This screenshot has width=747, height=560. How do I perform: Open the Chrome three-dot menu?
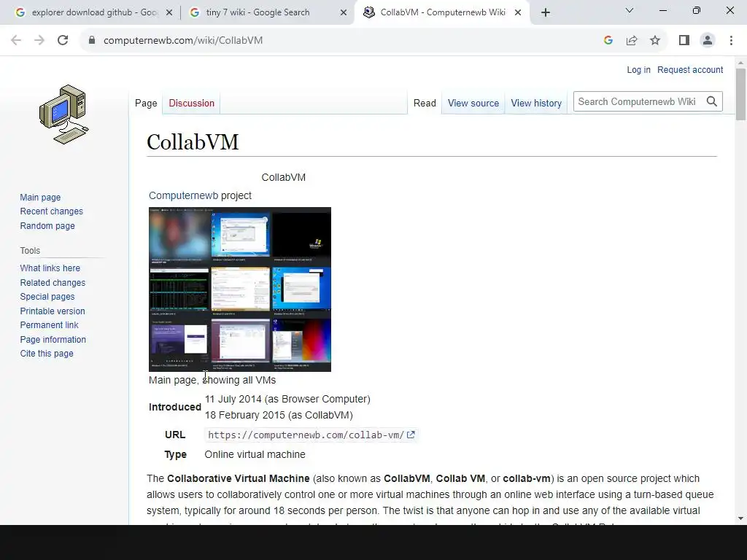(731, 41)
